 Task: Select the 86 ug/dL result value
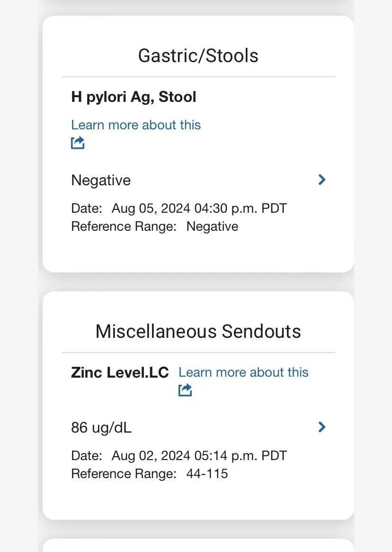[101, 428]
